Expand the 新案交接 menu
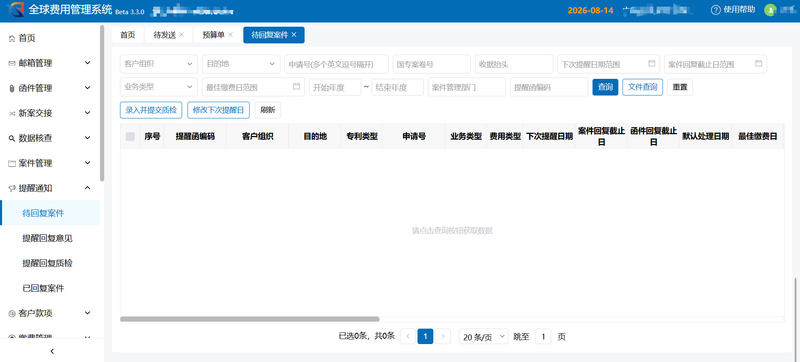 [x=50, y=113]
